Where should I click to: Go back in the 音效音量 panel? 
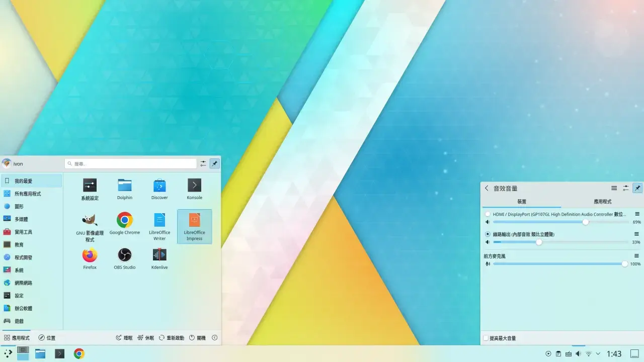point(486,188)
